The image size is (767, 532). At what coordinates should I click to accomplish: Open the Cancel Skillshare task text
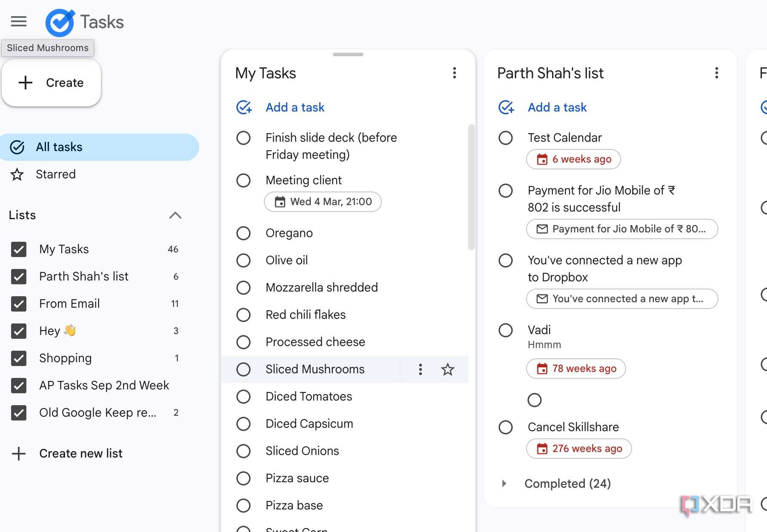[573, 427]
